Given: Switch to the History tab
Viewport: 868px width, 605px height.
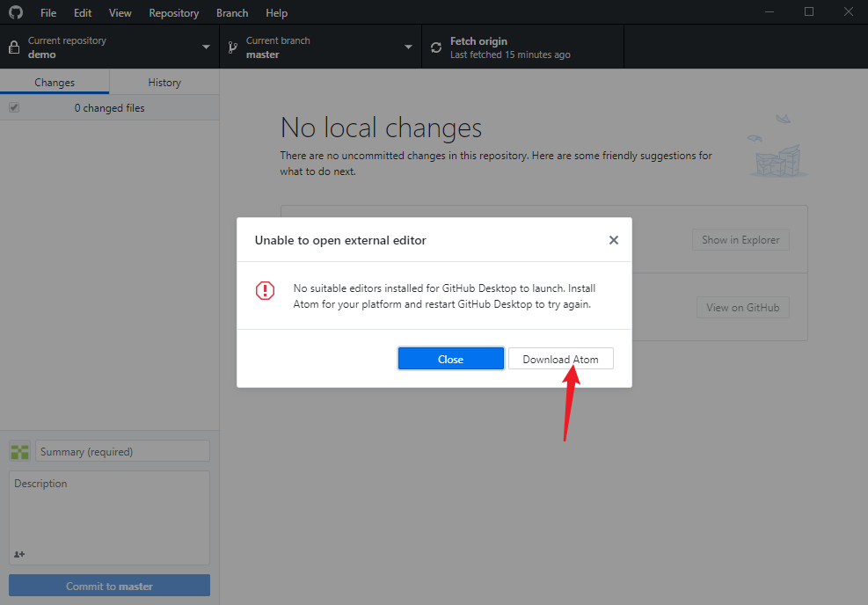Looking at the screenshot, I should coord(164,82).
